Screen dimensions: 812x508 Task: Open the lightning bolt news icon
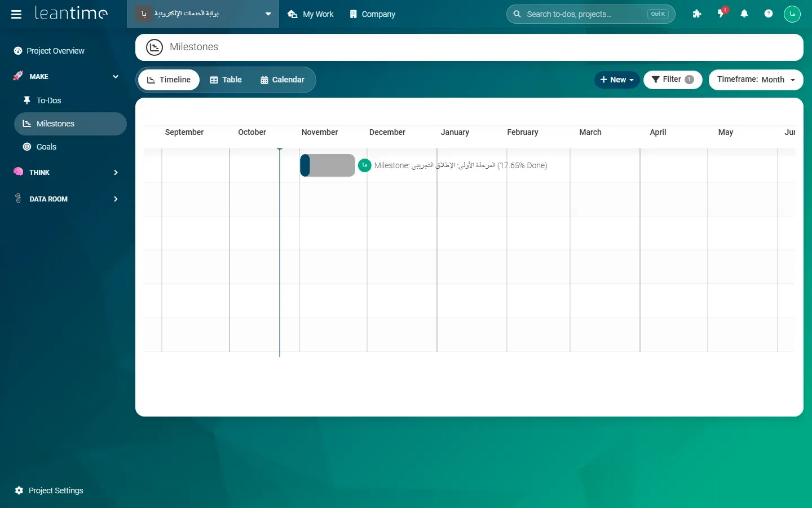(721, 14)
